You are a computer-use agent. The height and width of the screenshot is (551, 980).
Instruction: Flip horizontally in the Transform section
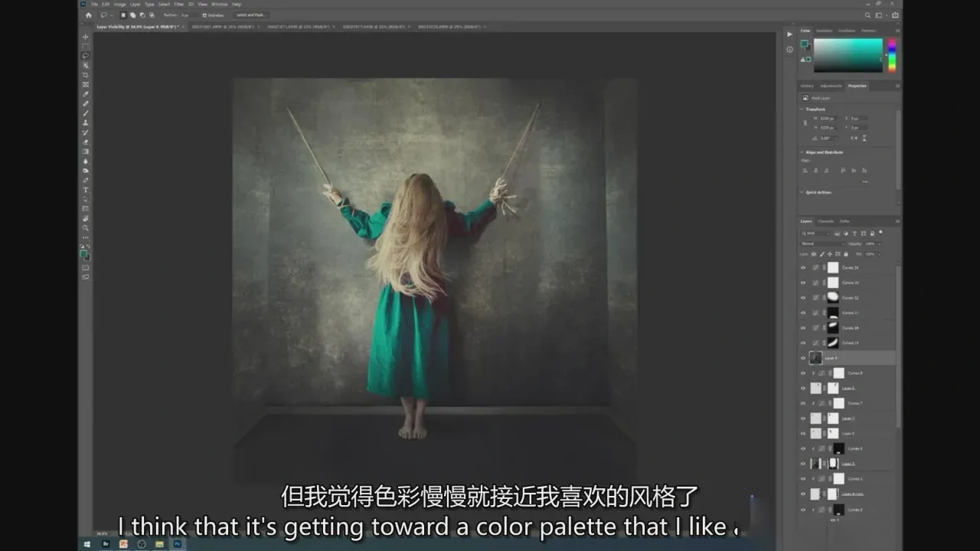pyautogui.click(x=854, y=138)
